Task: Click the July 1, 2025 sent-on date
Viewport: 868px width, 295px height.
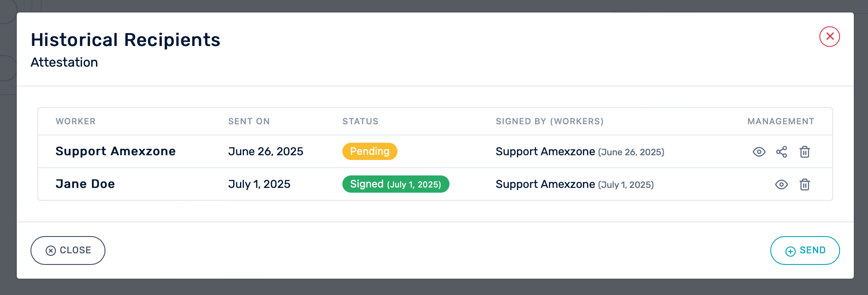Action: (259, 184)
